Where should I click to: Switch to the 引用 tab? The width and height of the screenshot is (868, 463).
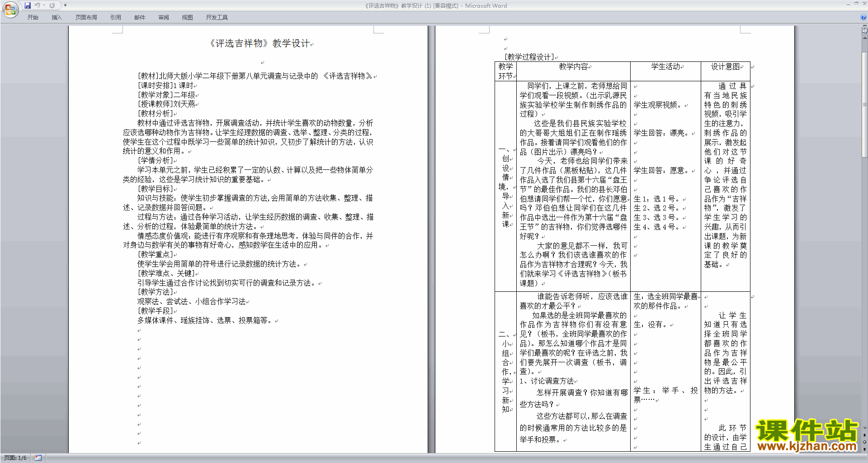click(x=116, y=17)
